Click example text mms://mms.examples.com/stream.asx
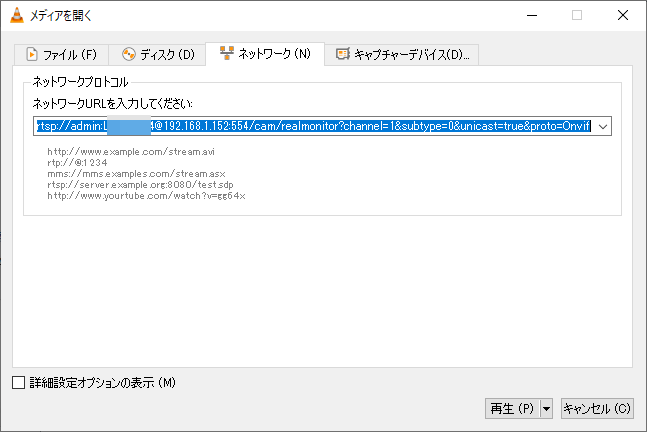The height and width of the screenshot is (432, 647). click(x=136, y=174)
